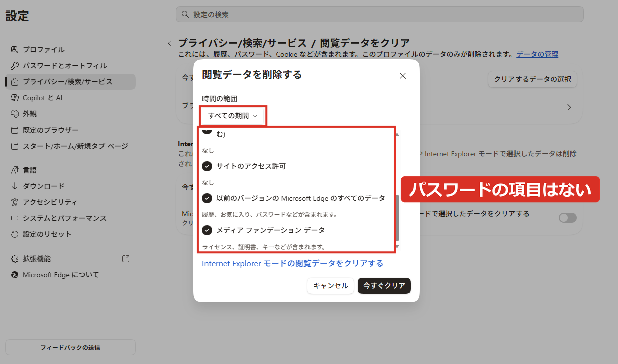Open the データの管理 link
618x364 pixels.
(537, 54)
